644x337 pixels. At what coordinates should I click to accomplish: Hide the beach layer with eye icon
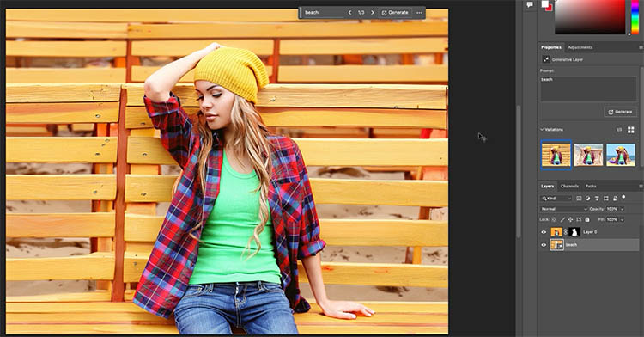point(544,245)
